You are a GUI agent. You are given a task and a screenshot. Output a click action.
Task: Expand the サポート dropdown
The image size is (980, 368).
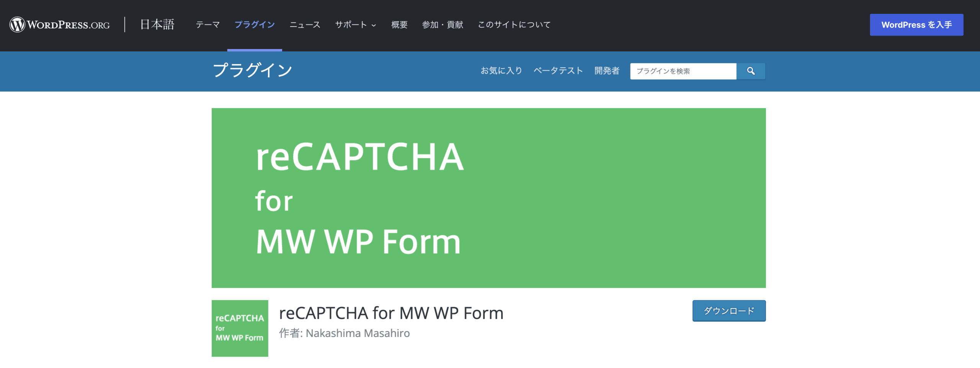point(355,24)
